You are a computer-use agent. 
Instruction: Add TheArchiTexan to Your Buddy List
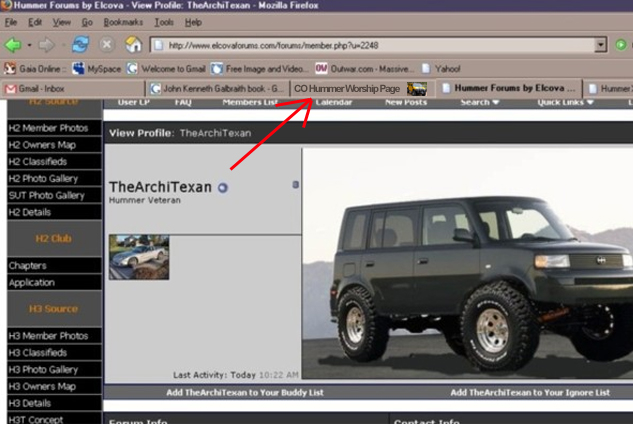tap(245, 393)
